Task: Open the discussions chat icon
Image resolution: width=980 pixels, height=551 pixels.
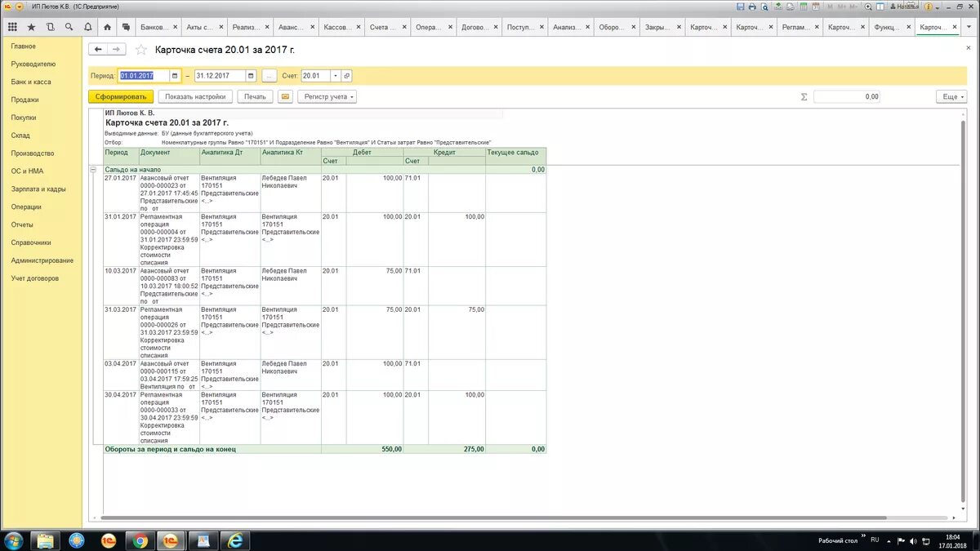Action: pos(127,27)
